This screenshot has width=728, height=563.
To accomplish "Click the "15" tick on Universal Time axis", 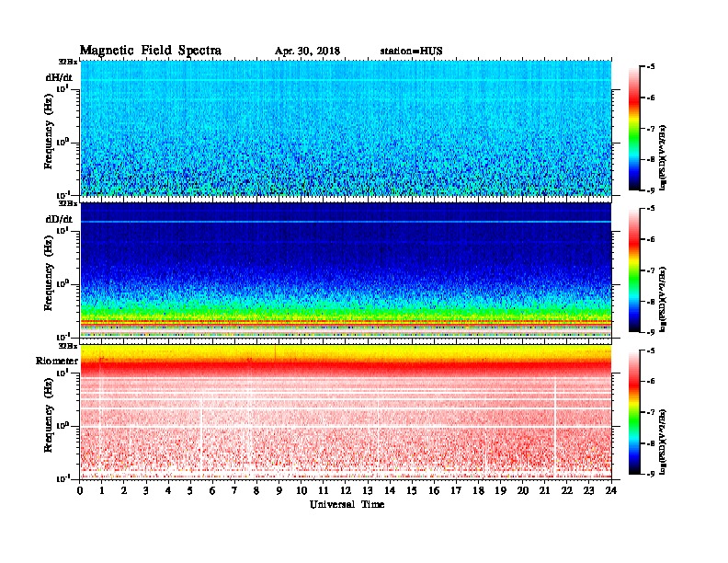I will coord(412,491).
